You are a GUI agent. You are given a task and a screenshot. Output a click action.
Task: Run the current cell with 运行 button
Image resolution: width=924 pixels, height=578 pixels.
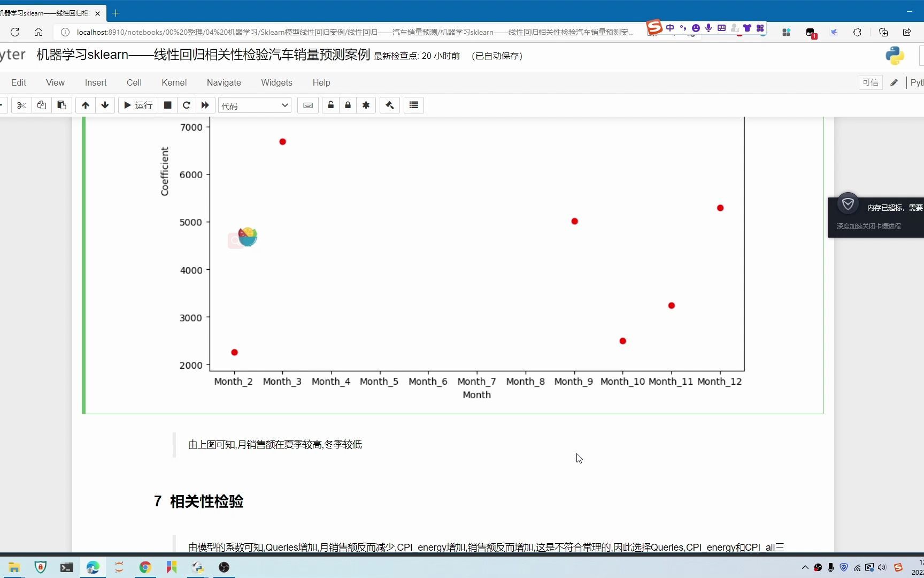pyautogui.click(x=137, y=105)
